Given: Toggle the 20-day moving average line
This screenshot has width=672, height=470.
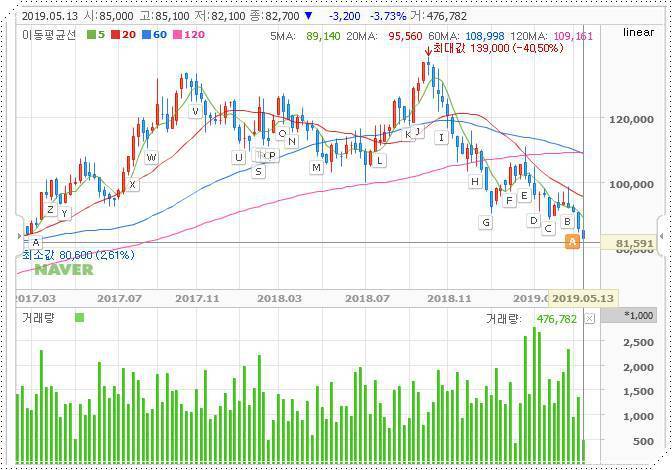Looking at the screenshot, I should coord(123,35).
